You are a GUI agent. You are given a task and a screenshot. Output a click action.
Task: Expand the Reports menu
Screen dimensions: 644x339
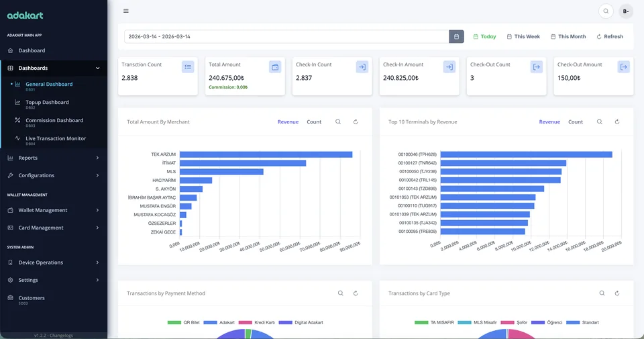[54, 158]
